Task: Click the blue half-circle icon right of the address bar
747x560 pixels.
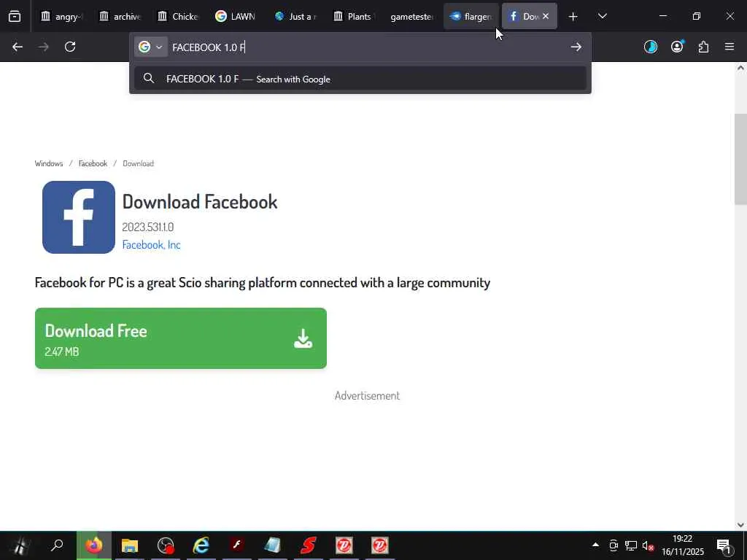Action: pos(650,47)
